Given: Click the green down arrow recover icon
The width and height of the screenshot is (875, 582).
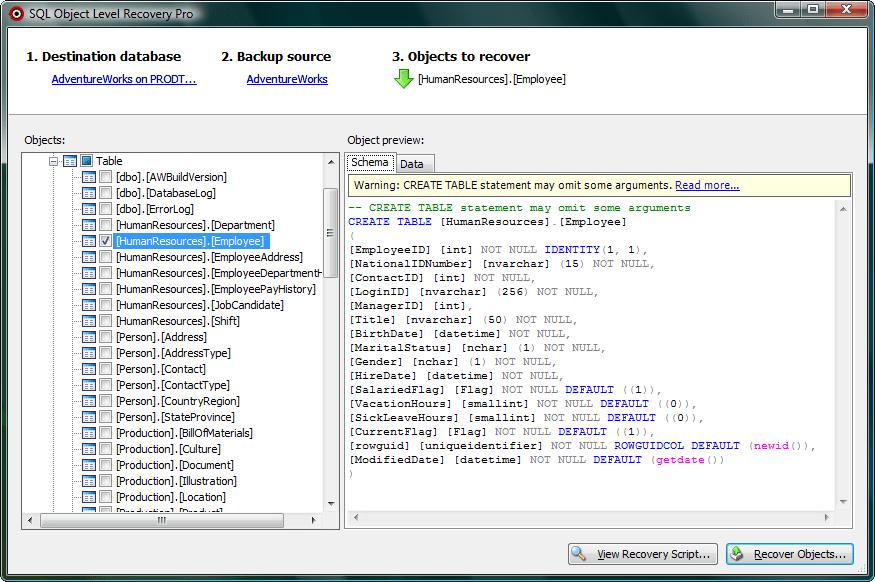Looking at the screenshot, I should (x=403, y=79).
